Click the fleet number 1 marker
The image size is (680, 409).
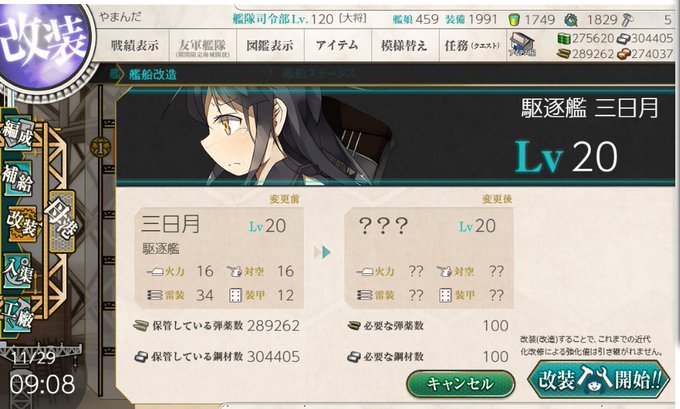[x=101, y=148]
